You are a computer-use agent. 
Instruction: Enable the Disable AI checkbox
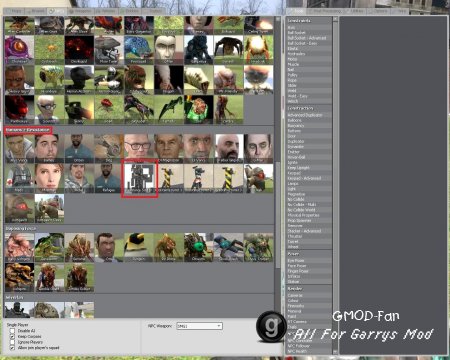click(12, 331)
